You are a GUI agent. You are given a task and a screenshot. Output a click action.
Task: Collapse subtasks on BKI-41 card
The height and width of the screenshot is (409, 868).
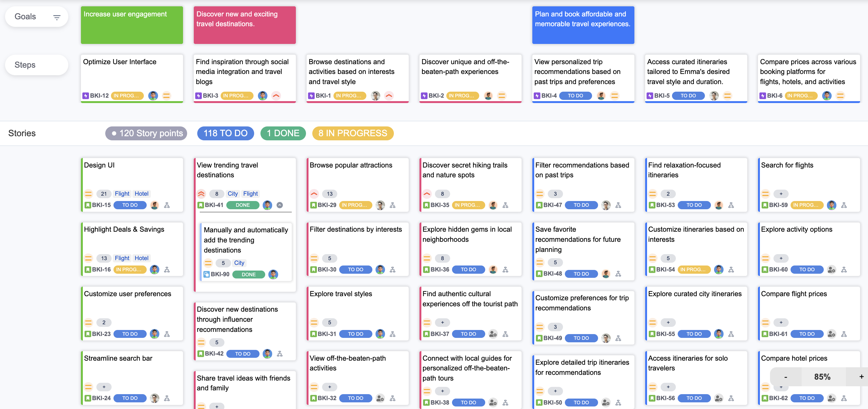pyautogui.click(x=280, y=205)
